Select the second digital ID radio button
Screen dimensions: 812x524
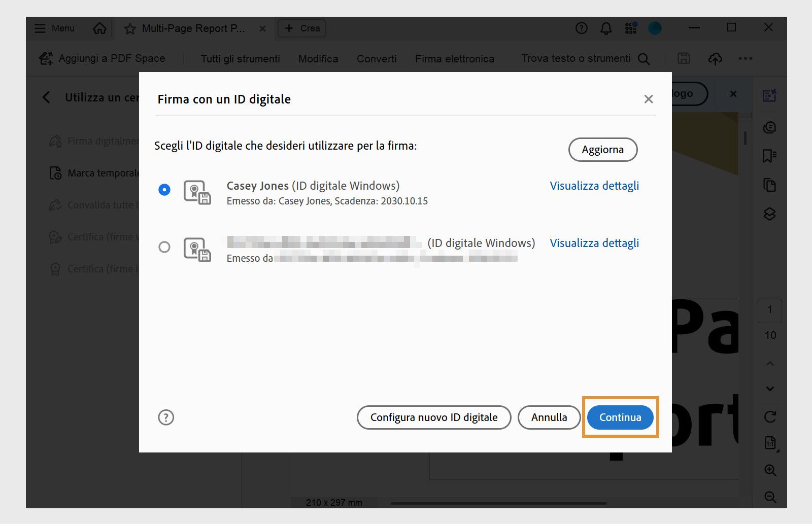[x=164, y=247]
